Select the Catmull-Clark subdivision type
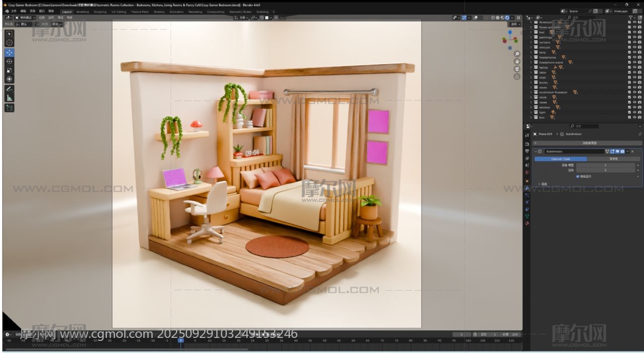 (560, 159)
